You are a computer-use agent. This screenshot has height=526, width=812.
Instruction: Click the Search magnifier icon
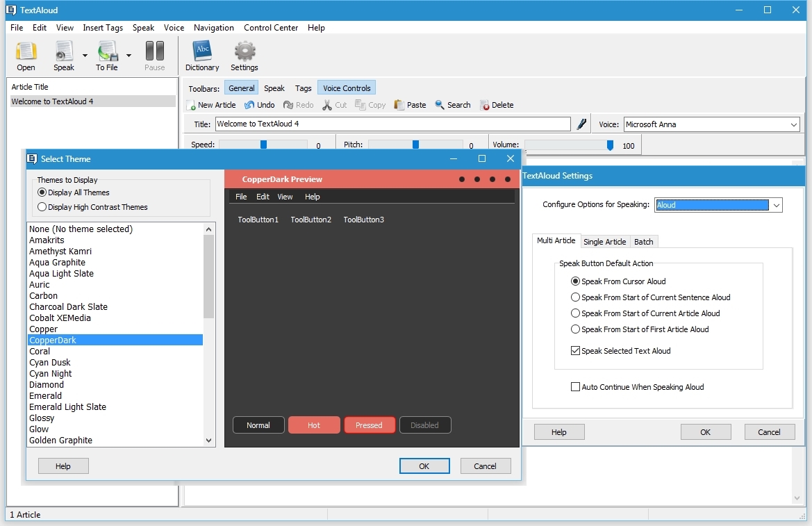440,105
